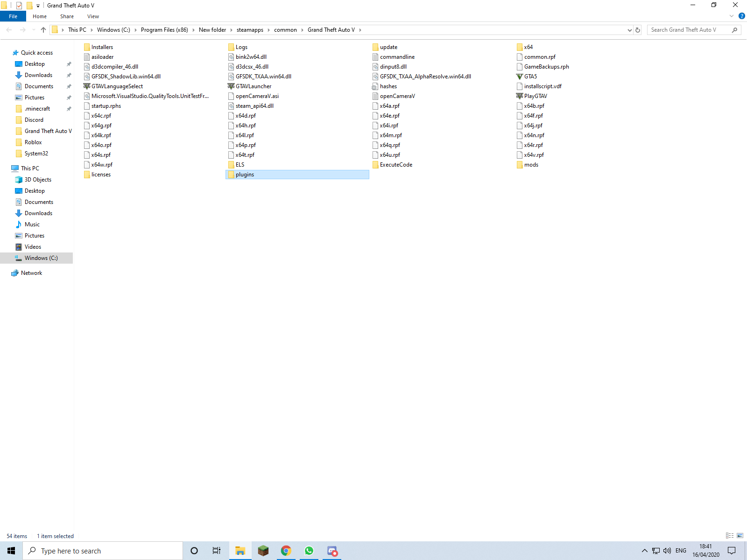
Task: Jump to Program Files (x86) breadcrumb
Action: pyautogui.click(x=164, y=30)
